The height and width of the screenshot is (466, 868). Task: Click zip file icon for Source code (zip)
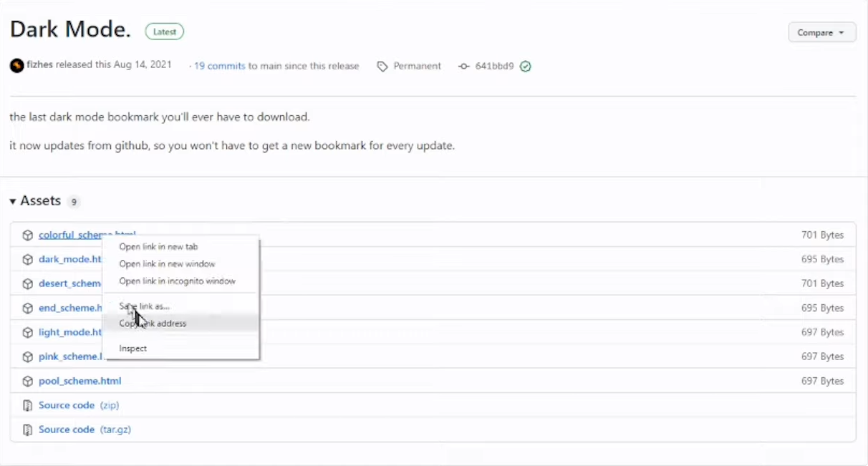[x=27, y=406]
